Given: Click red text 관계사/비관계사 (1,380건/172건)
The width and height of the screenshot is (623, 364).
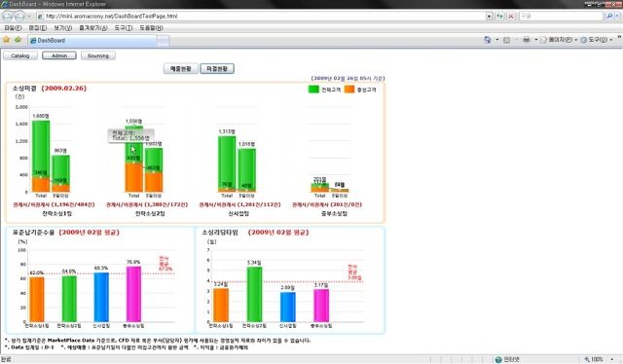Looking at the screenshot, I should pyautogui.click(x=147, y=204).
